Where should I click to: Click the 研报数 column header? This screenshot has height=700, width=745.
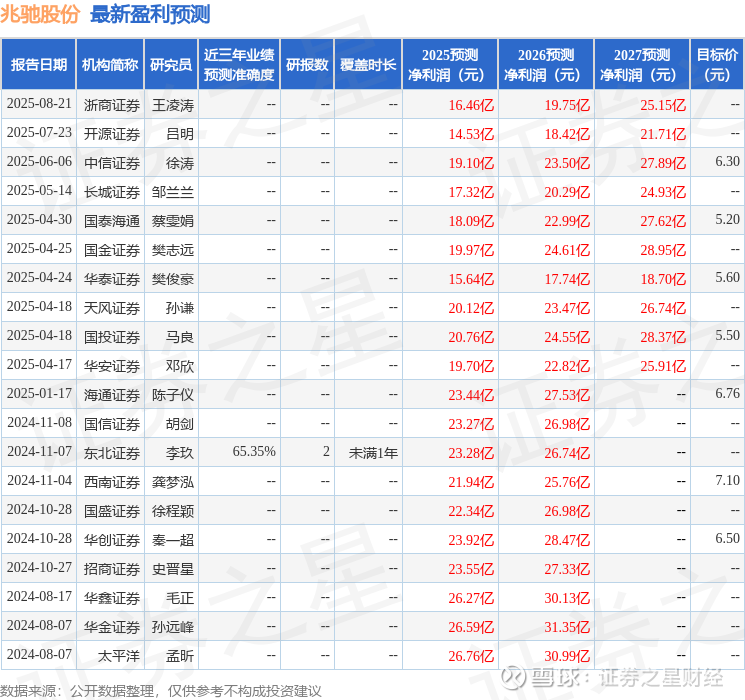[307, 65]
